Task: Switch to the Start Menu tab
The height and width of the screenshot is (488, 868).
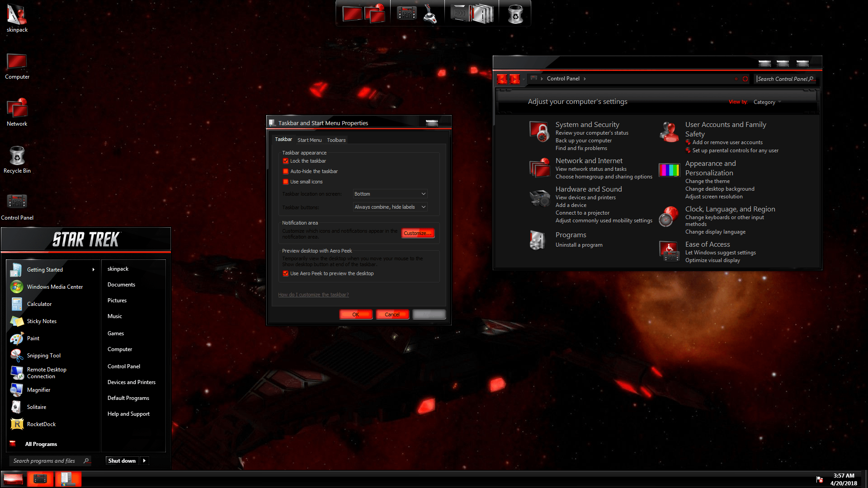Action: (x=309, y=140)
